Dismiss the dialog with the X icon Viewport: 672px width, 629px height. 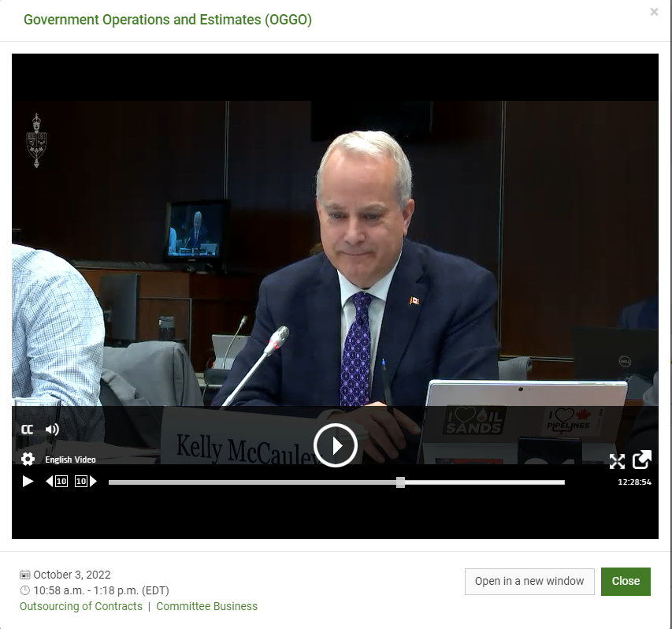coord(654,12)
